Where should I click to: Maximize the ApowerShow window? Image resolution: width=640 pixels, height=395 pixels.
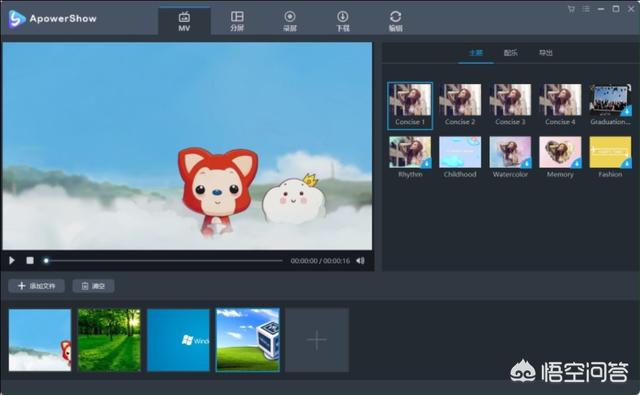[x=616, y=9]
